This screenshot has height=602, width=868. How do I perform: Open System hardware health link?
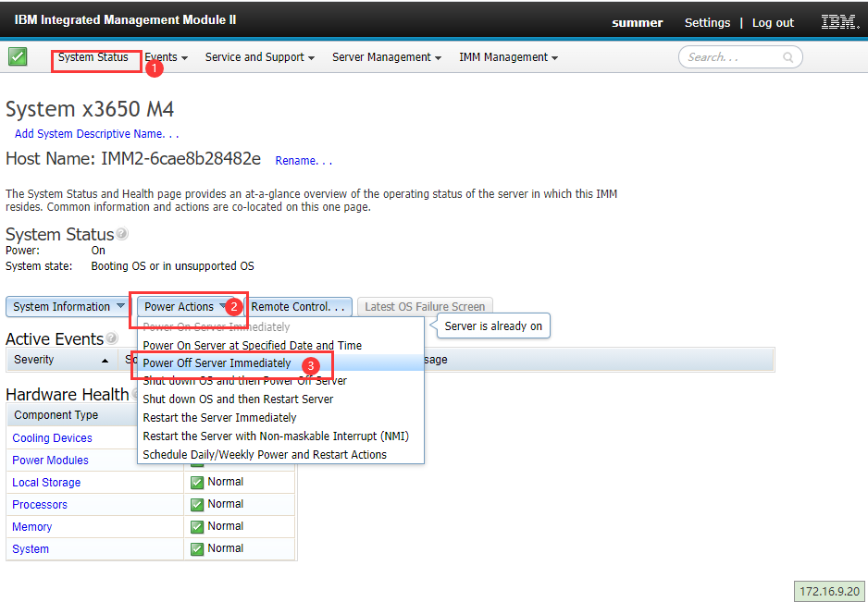click(31, 549)
